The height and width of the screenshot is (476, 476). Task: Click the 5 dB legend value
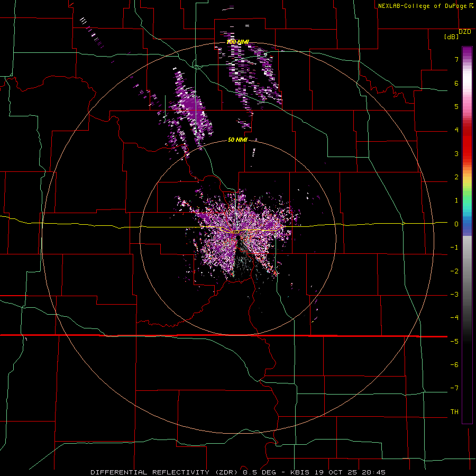[x=456, y=106]
